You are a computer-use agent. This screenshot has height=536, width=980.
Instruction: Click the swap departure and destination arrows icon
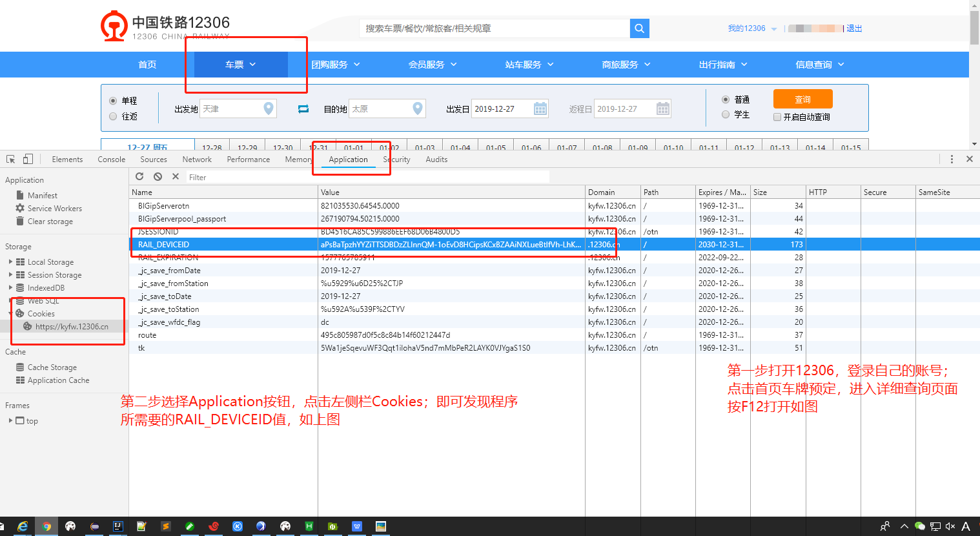(x=303, y=108)
